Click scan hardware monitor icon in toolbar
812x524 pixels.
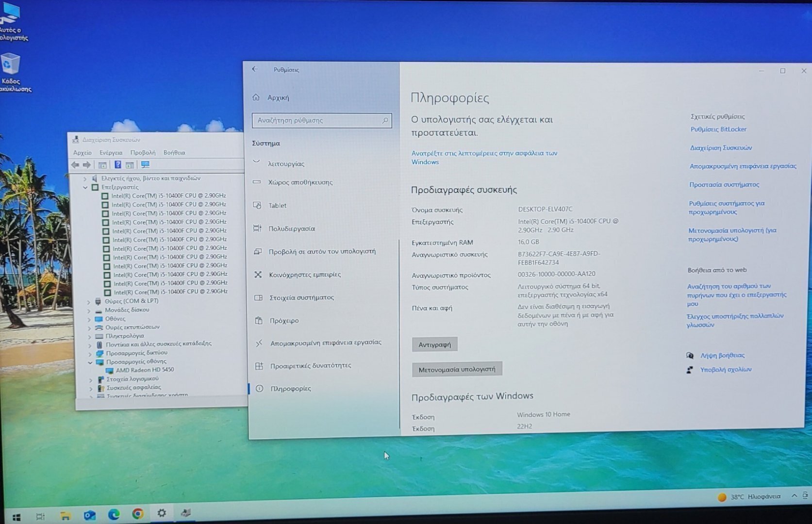tap(145, 165)
